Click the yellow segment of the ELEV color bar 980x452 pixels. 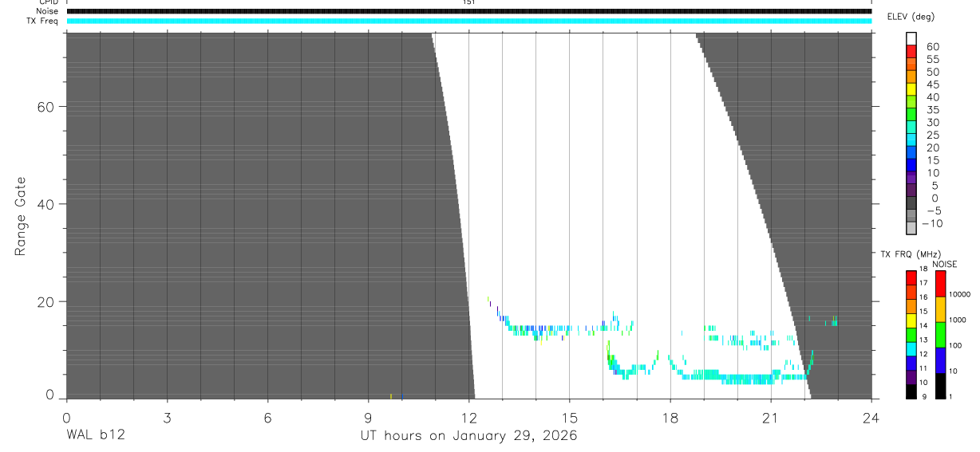click(x=911, y=89)
